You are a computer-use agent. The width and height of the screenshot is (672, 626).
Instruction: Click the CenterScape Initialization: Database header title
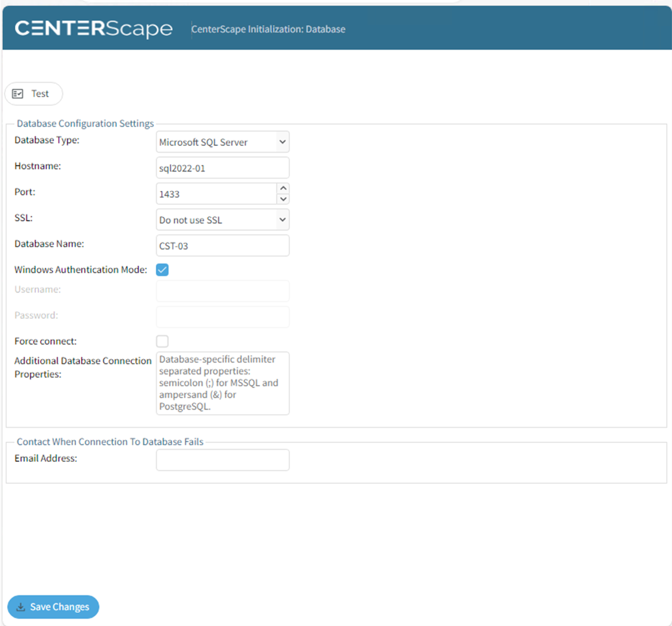tap(268, 29)
